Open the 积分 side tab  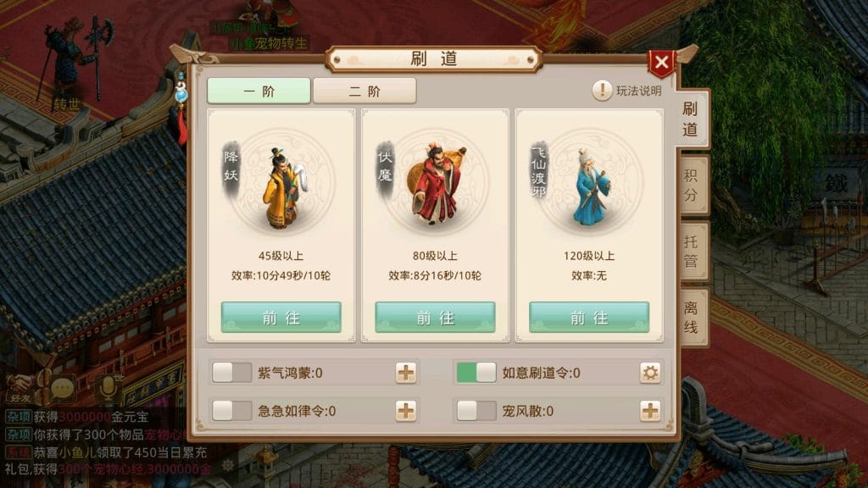pyautogui.click(x=692, y=186)
